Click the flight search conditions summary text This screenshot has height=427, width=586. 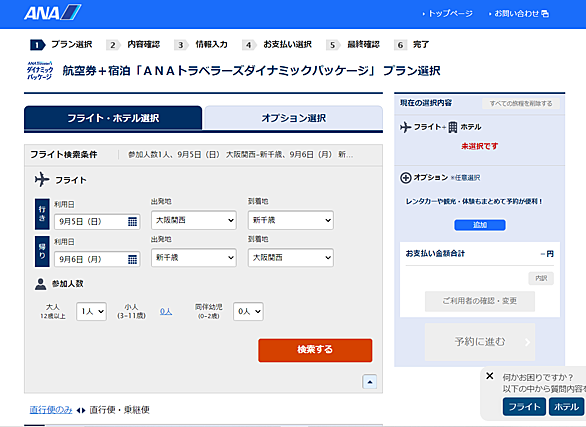click(240, 155)
